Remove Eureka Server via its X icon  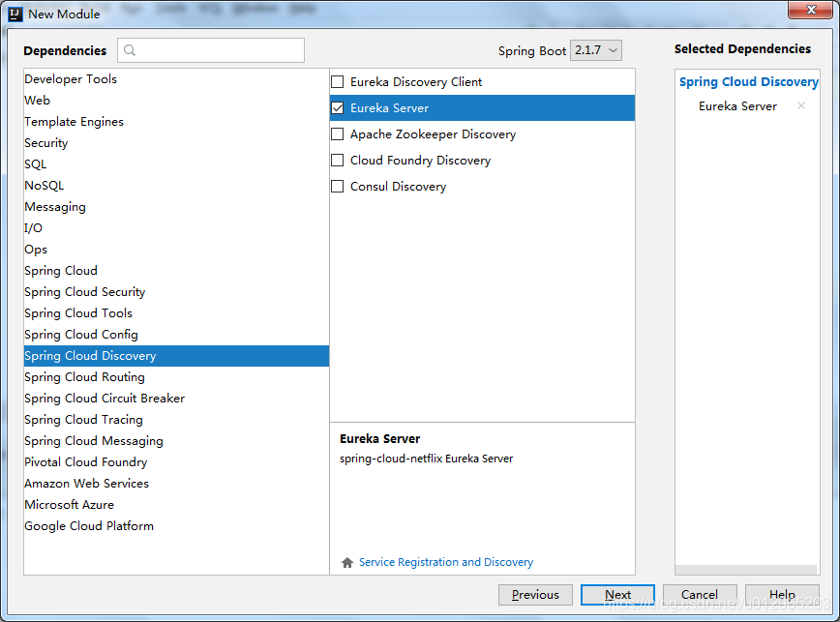click(801, 105)
